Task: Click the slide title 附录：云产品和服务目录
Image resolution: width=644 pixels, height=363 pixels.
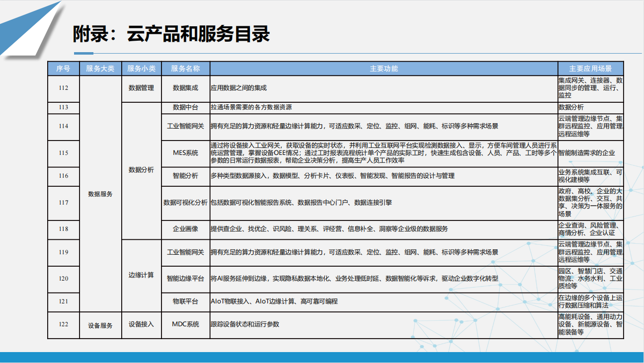Action: [171, 34]
